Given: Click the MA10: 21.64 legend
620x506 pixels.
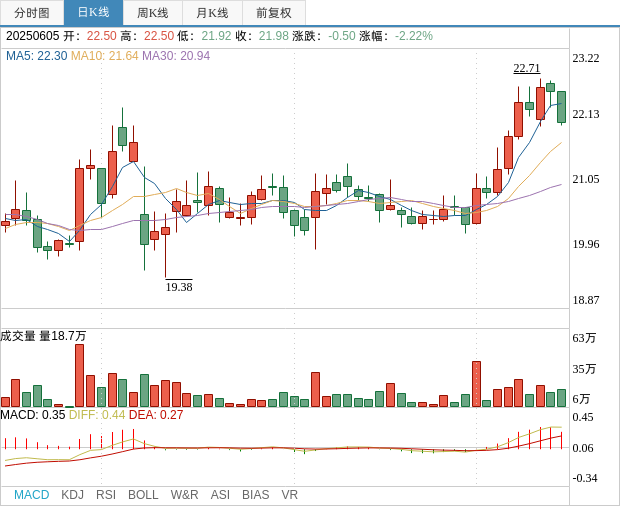Looking at the screenshot, I should 104,56.
